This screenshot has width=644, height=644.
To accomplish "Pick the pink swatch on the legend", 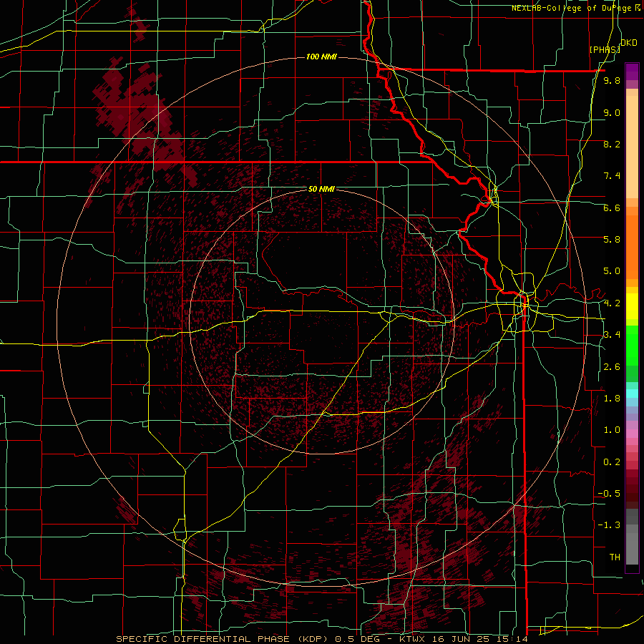I will click(x=632, y=434).
